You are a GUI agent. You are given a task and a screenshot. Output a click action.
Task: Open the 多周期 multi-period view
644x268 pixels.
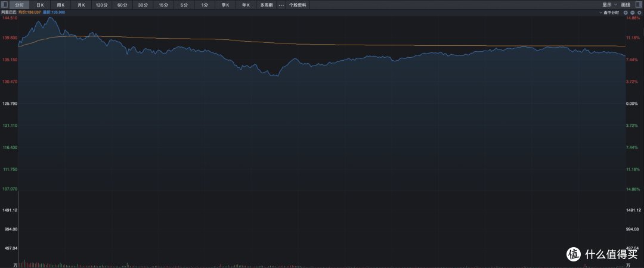click(x=267, y=5)
